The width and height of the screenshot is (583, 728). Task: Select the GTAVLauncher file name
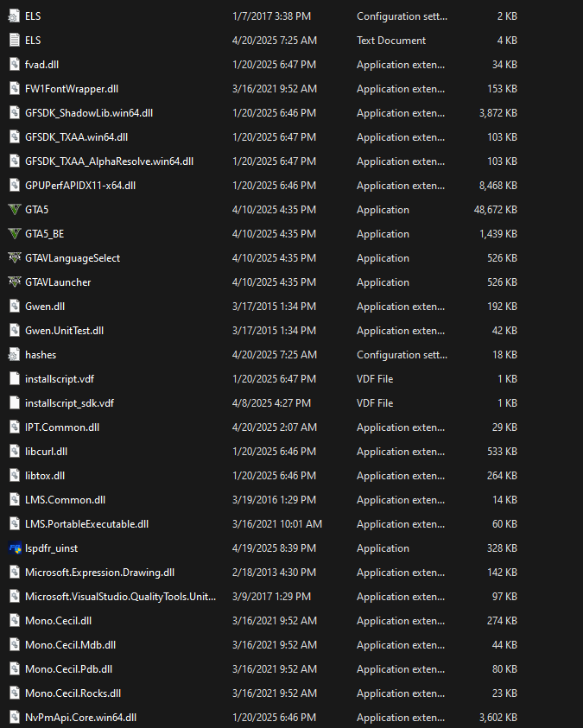click(58, 282)
